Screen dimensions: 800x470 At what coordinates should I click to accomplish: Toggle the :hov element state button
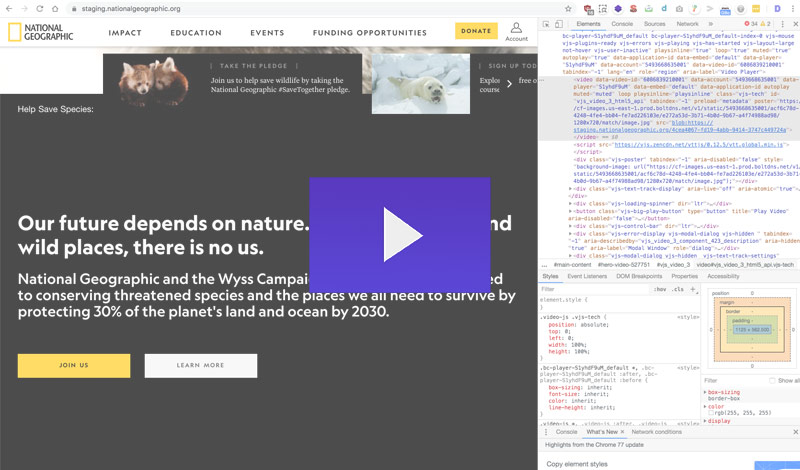click(660, 289)
